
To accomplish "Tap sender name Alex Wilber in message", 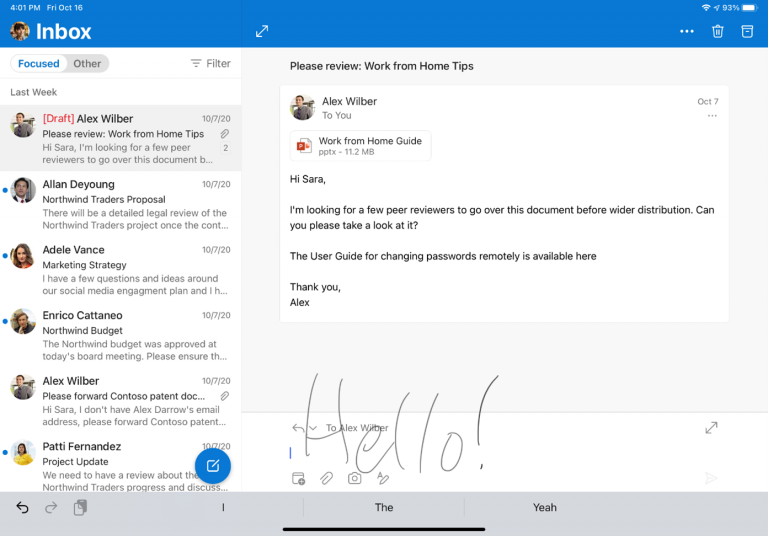I will point(349,101).
